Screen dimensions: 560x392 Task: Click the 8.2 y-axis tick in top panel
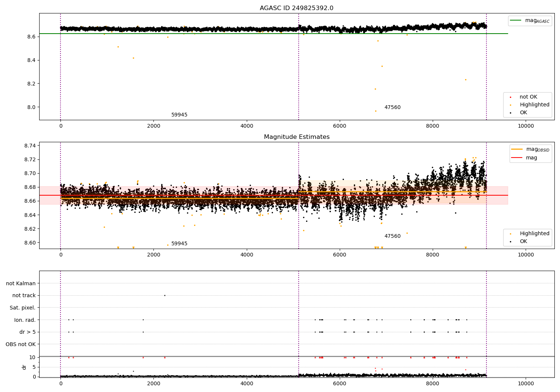click(31, 84)
